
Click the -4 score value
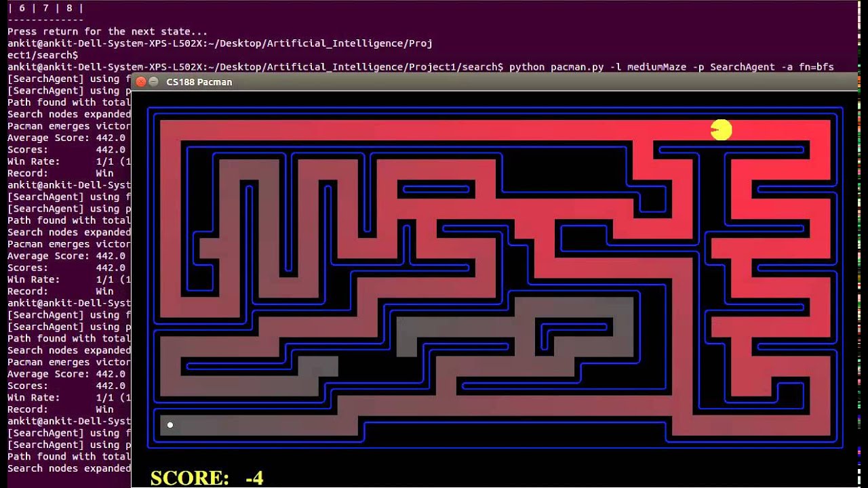point(254,478)
